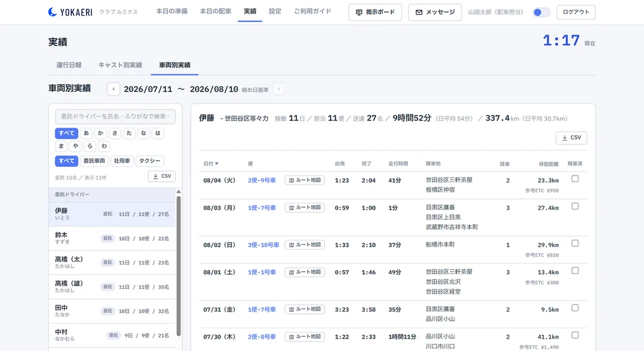
Task: Filter drivers by か
Action: tap(101, 133)
